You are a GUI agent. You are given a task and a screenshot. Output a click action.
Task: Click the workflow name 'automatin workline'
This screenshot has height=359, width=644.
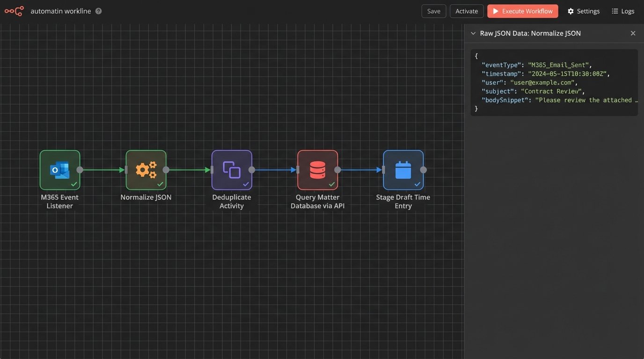[x=61, y=11]
